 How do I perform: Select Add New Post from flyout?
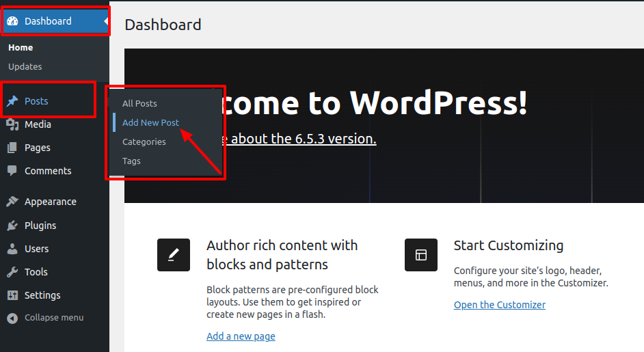tap(150, 122)
